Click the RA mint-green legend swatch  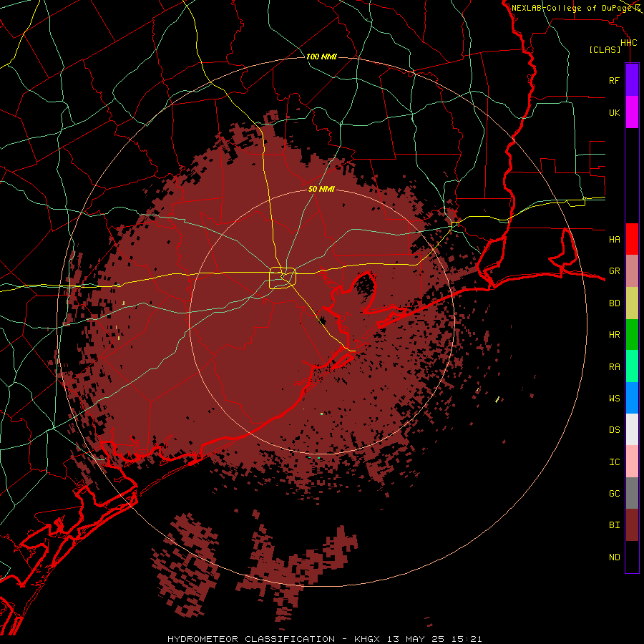click(x=632, y=366)
